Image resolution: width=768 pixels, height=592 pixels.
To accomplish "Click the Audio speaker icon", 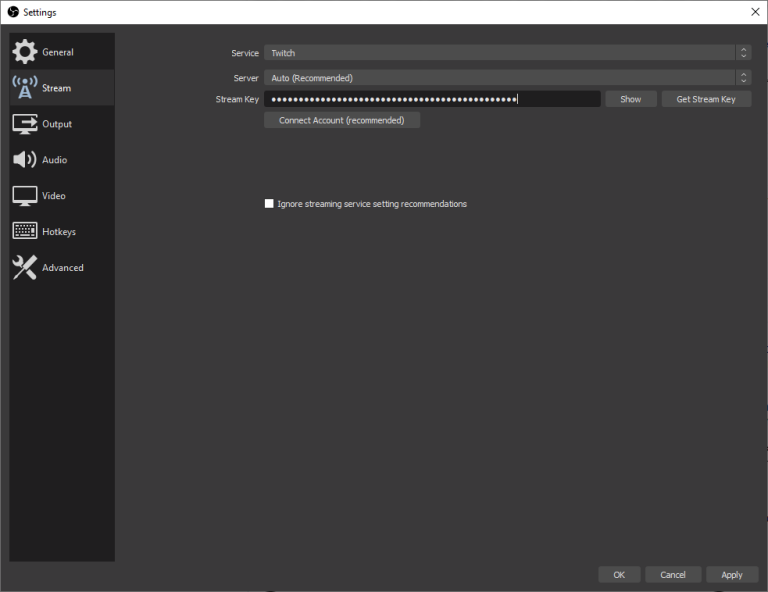I will 24,160.
